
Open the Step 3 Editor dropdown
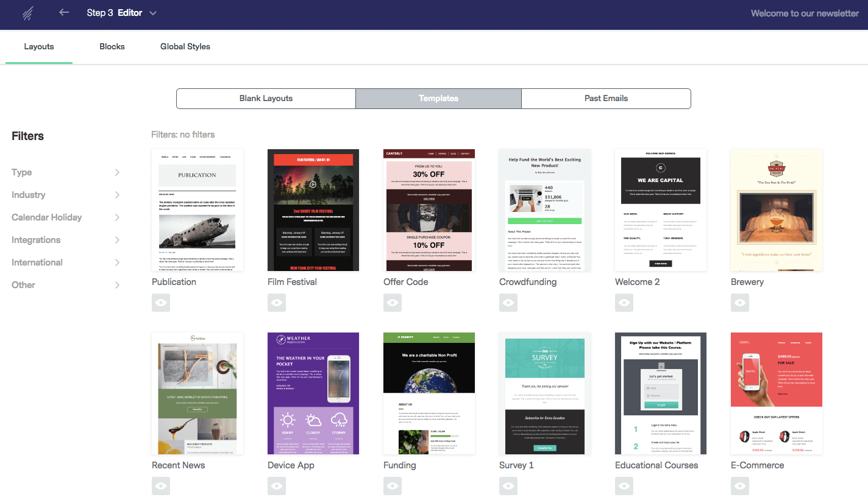click(x=152, y=13)
